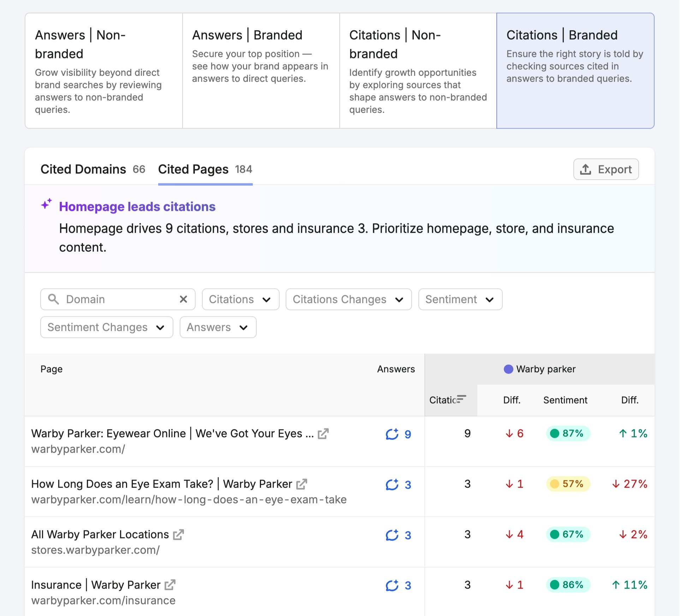Clear the Domain search field
Image resolution: width=680 pixels, height=616 pixels.
point(183,299)
